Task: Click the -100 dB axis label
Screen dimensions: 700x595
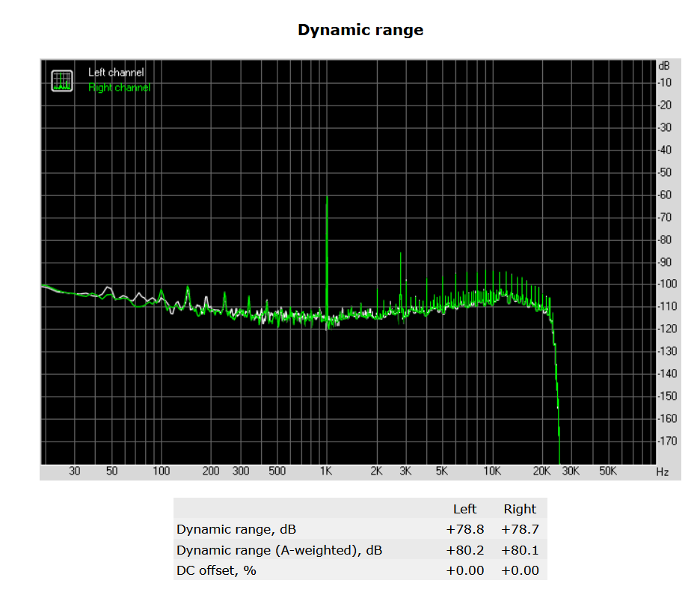Action: [667, 284]
